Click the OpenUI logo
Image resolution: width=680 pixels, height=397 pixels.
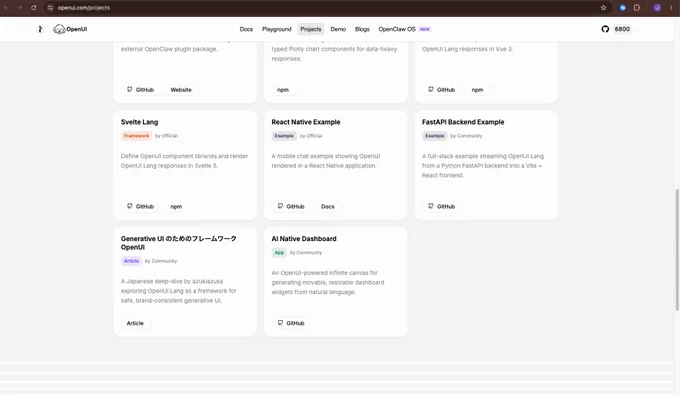pyautogui.click(x=70, y=29)
